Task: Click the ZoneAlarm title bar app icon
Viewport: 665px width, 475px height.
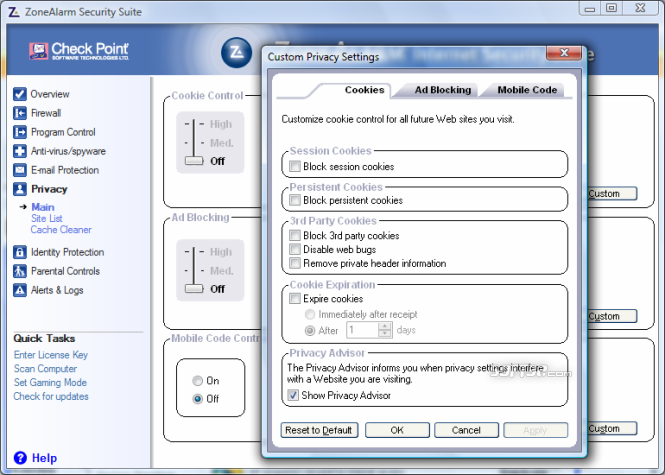Action: (14, 12)
